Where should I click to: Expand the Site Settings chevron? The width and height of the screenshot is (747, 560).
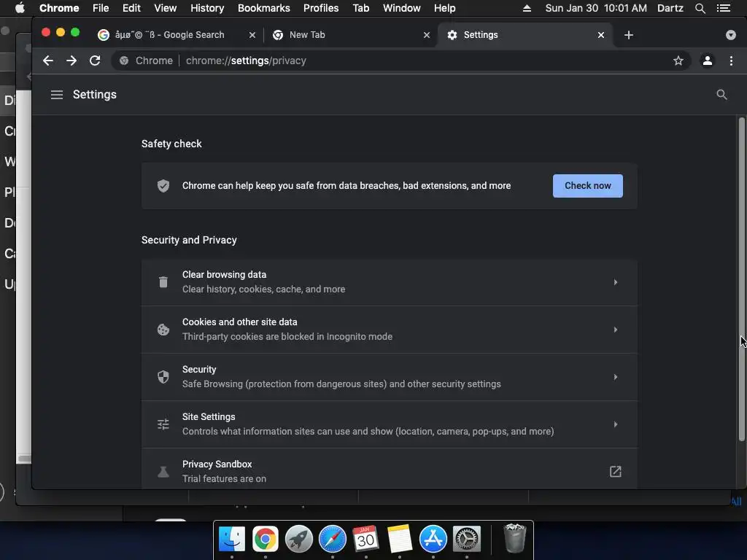tap(616, 424)
